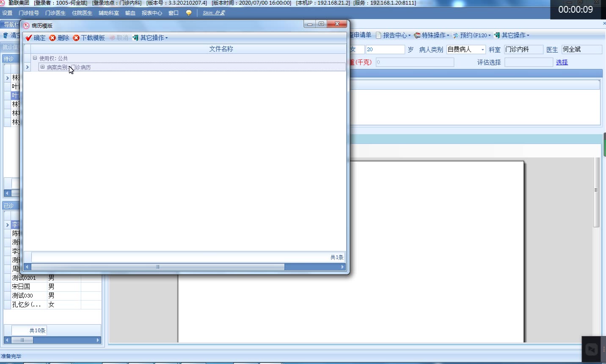Click the 清空 trash icon

pos(6,35)
